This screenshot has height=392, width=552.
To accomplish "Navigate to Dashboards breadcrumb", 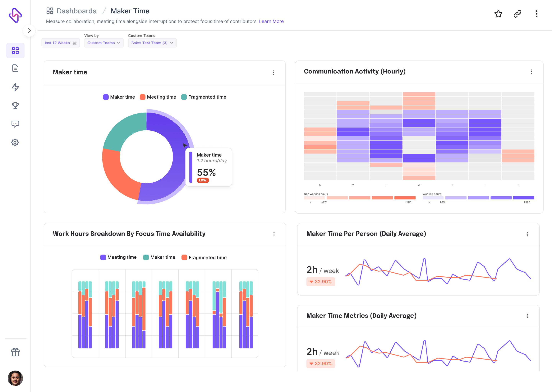I will point(76,11).
